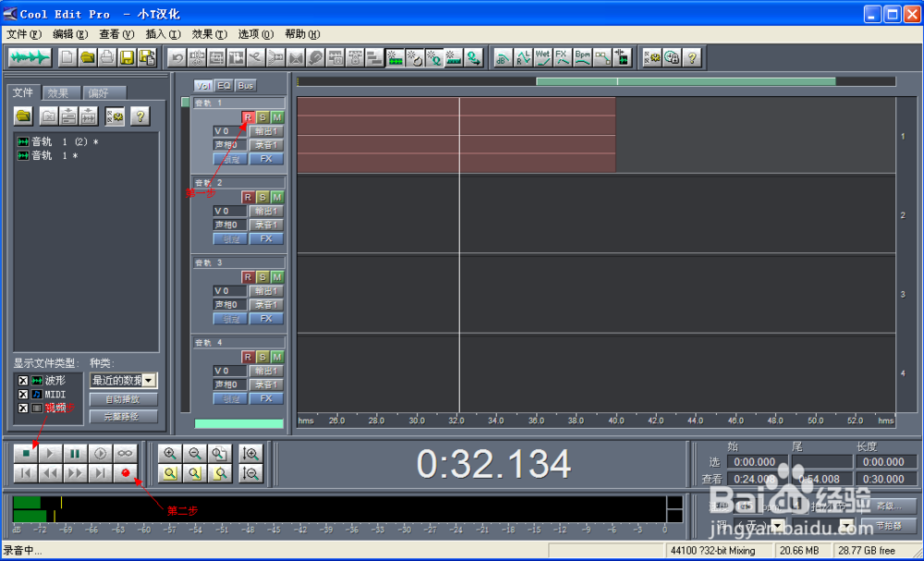The image size is (924, 561).
Task: Select file 音轨 1 (2) * in list
Action: click(x=57, y=141)
